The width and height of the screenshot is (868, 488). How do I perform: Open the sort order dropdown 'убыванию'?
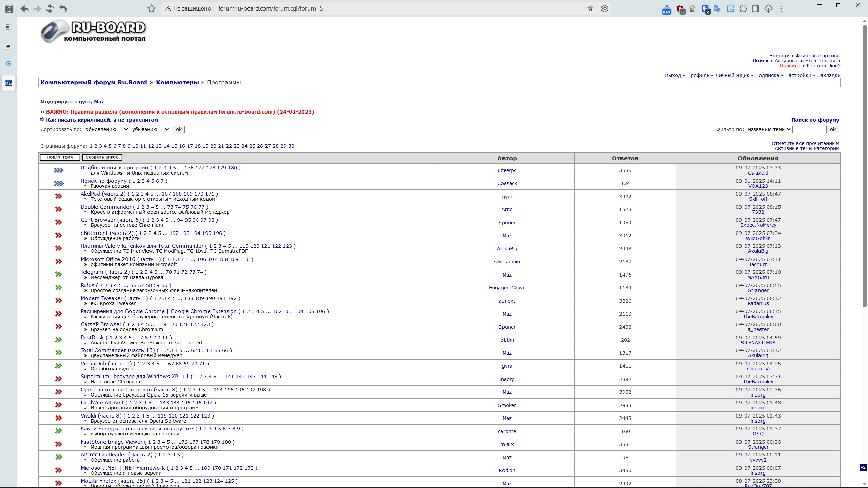pos(150,129)
